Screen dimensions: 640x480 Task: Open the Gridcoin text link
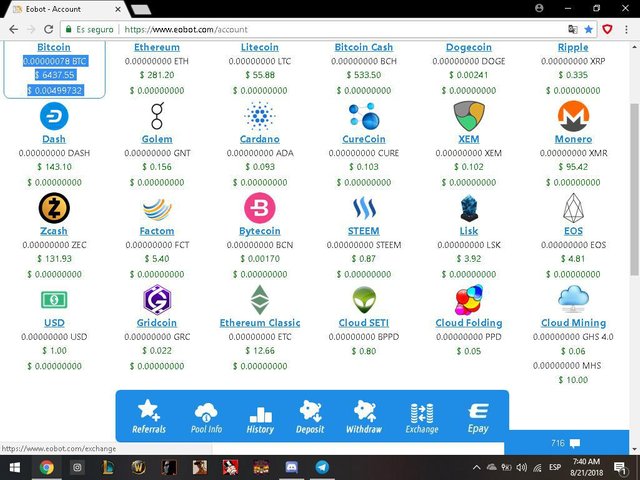tap(157, 323)
